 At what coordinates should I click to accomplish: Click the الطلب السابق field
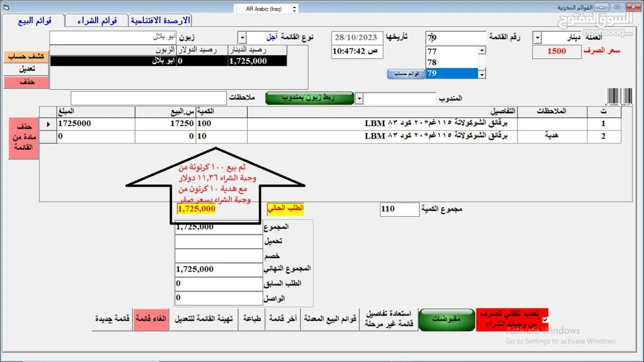(219, 284)
